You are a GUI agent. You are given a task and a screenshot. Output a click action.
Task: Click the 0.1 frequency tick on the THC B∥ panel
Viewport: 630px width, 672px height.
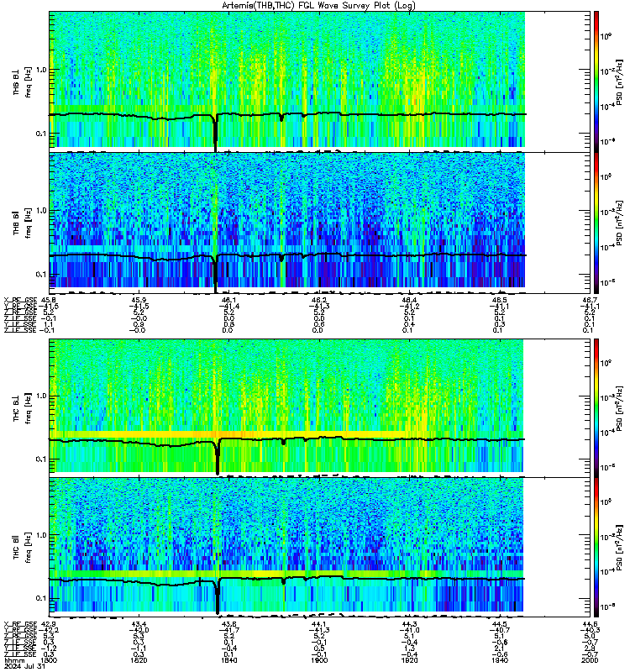click(x=40, y=598)
